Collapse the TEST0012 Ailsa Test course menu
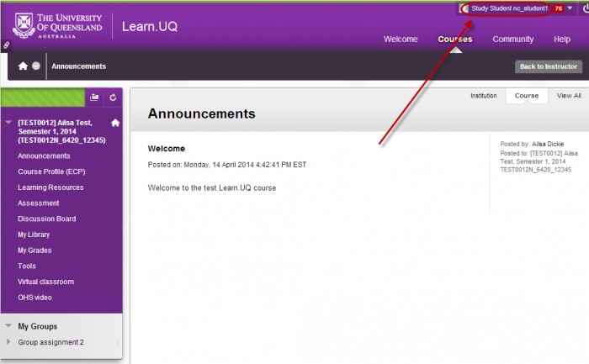589x364 pixels. [8, 123]
